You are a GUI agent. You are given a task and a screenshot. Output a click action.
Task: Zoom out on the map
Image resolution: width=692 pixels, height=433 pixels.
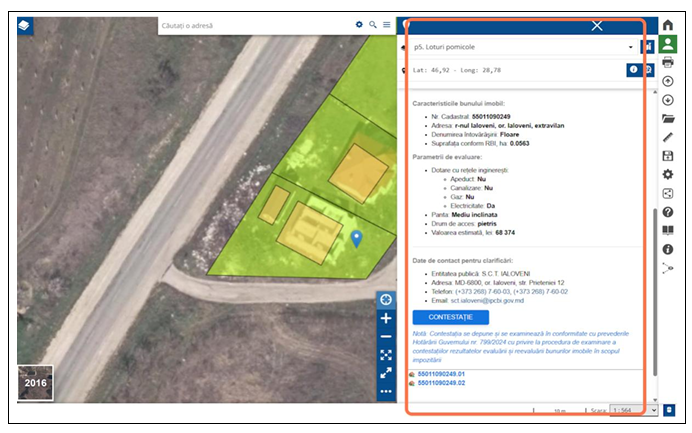click(x=386, y=336)
